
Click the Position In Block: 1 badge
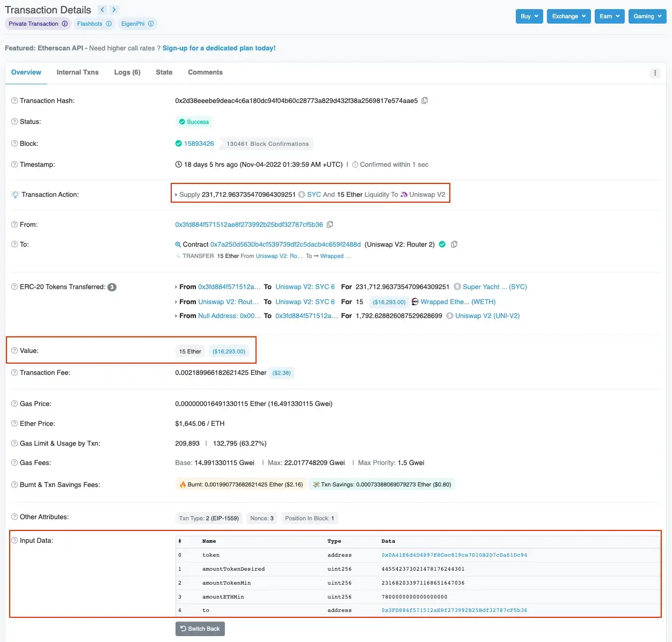pyautogui.click(x=310, y=518)
